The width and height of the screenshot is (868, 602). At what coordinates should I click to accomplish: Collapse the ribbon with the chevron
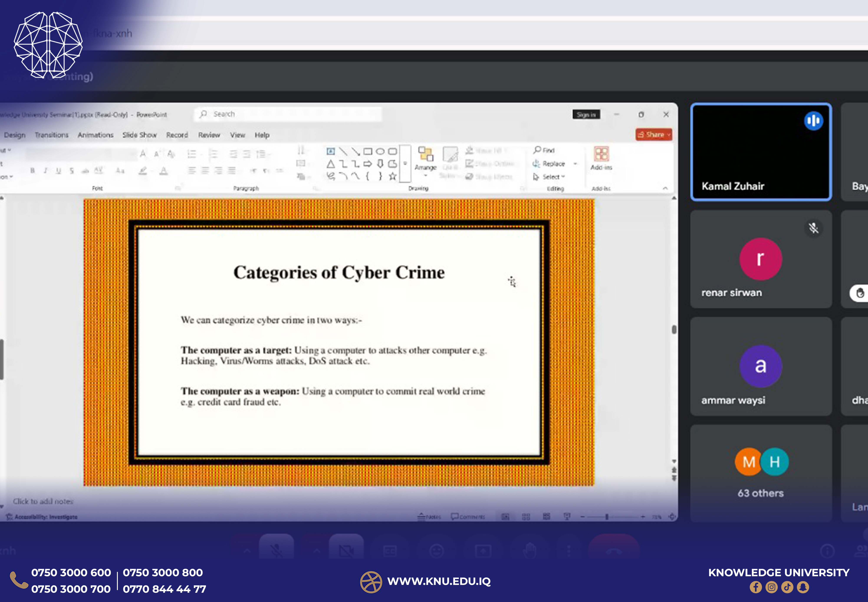tap(665, 188)
